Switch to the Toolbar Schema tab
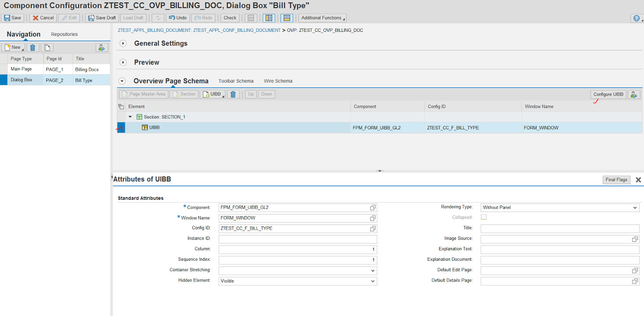644x316 pixels. [236, 81]
